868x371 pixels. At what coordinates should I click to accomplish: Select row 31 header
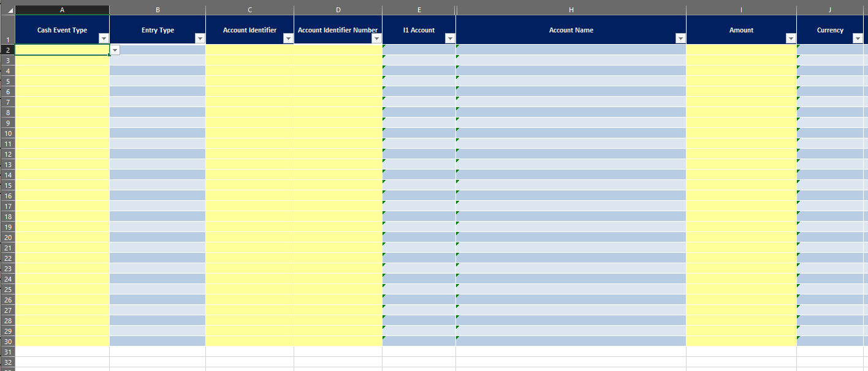7,352
